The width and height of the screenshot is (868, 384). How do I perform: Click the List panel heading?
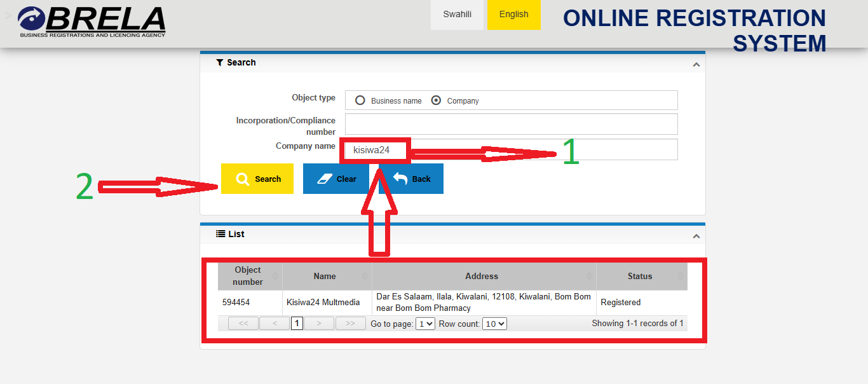tap(230, 234)
